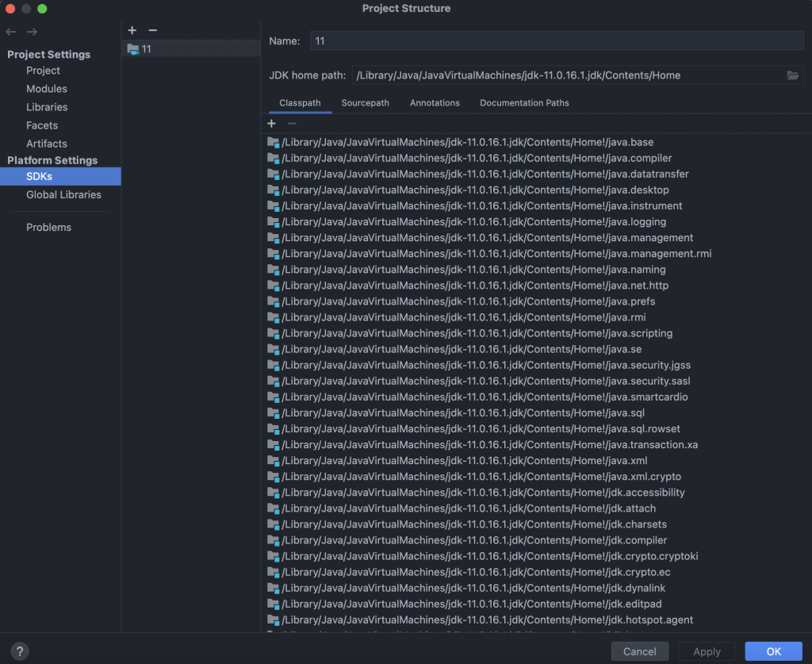Click folder icon of java.compiler entry
The width and height of the screenshot is (812, 664).
274,158
